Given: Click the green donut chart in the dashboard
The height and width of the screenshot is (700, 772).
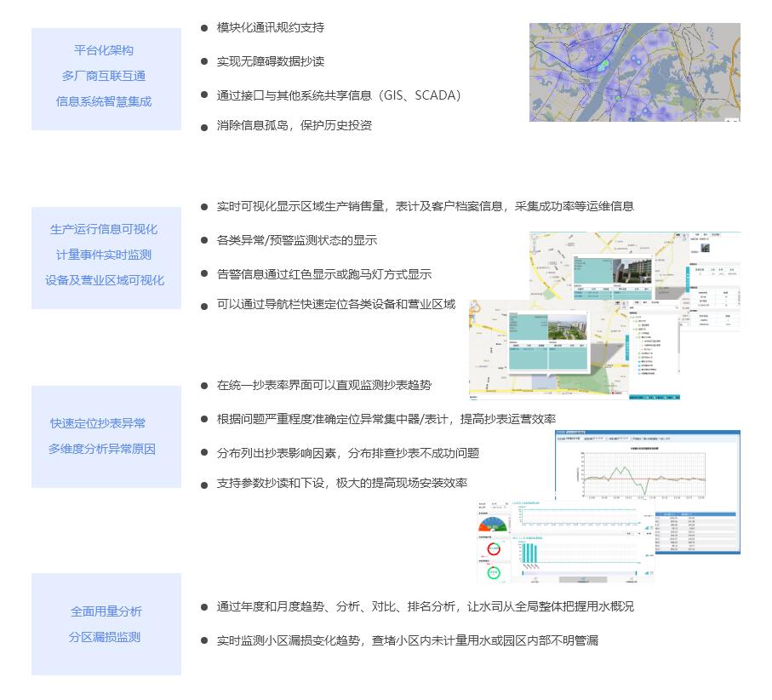Looking at the screenshot, I should point(492,572).
